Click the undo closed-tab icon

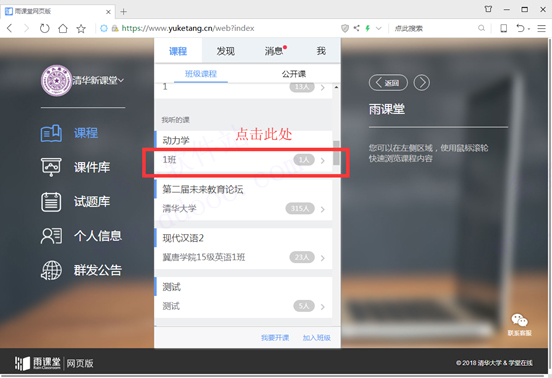(520, 28)
